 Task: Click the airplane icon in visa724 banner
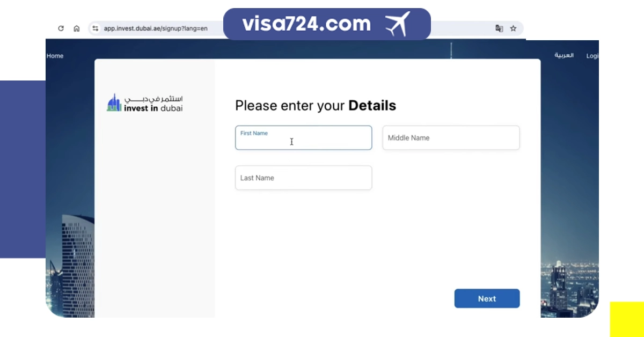click(x=398, y=24)
